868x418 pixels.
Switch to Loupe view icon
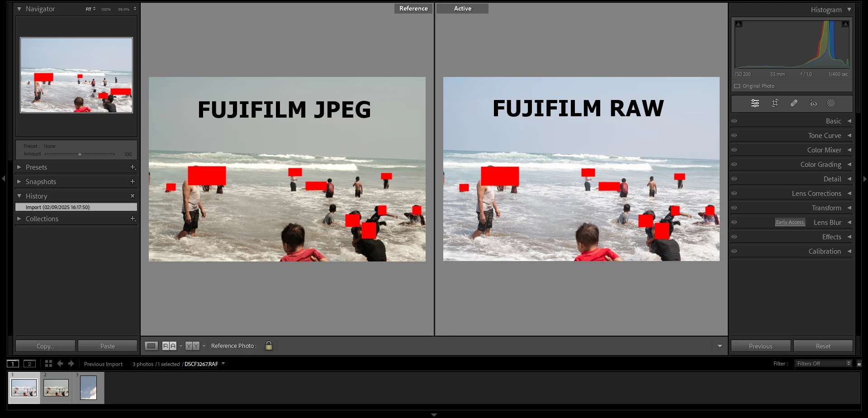152,346
